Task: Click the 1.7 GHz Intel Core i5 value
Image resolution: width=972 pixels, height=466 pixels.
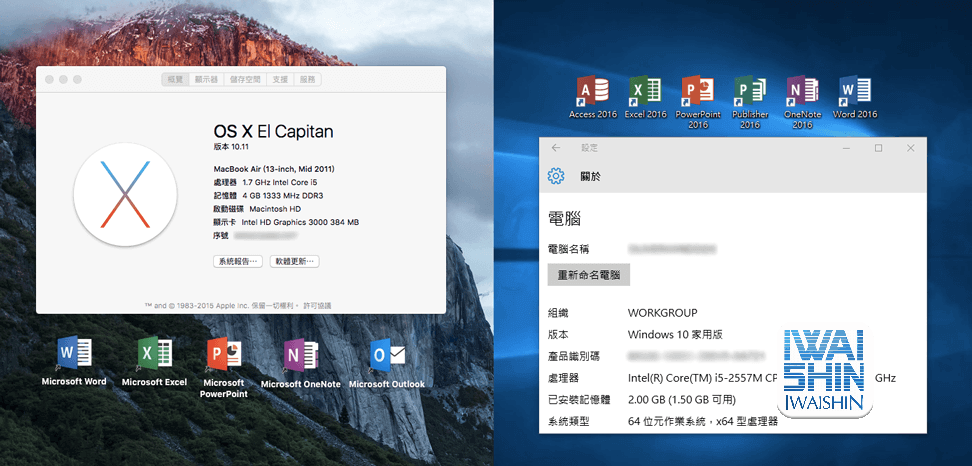Action: [x=280, y=182]
